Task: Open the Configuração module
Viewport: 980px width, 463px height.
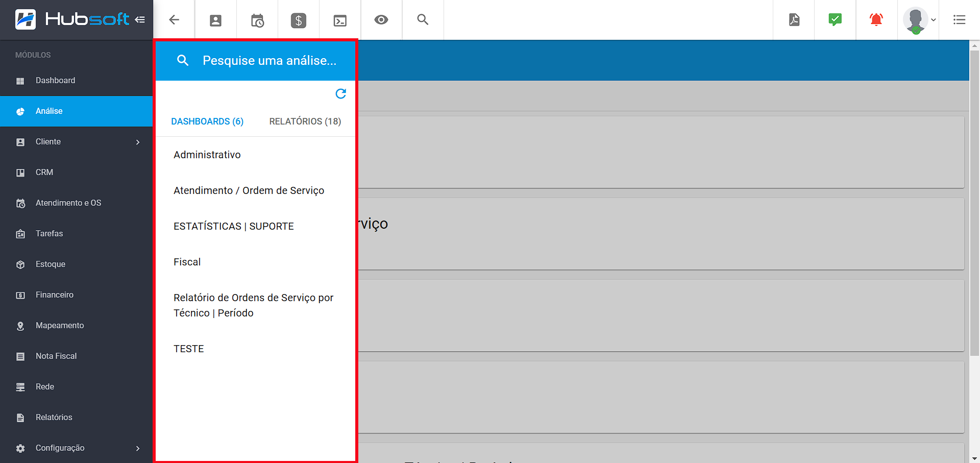Action: [77, 448]
